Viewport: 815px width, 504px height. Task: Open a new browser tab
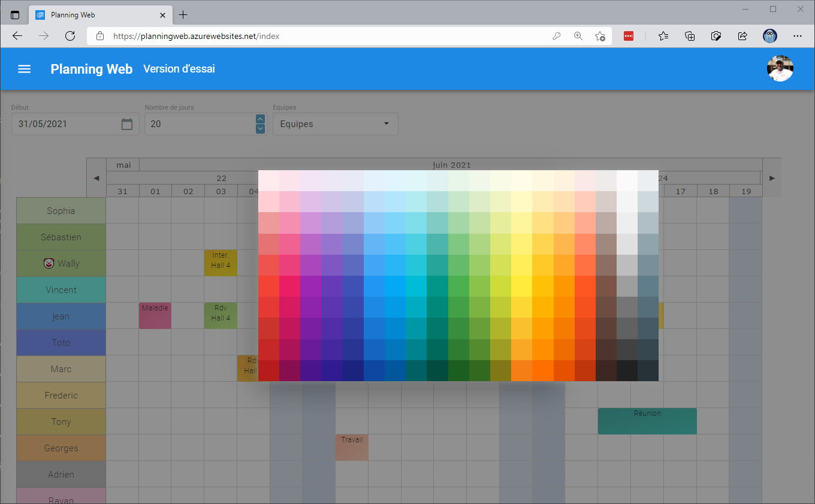183,14
